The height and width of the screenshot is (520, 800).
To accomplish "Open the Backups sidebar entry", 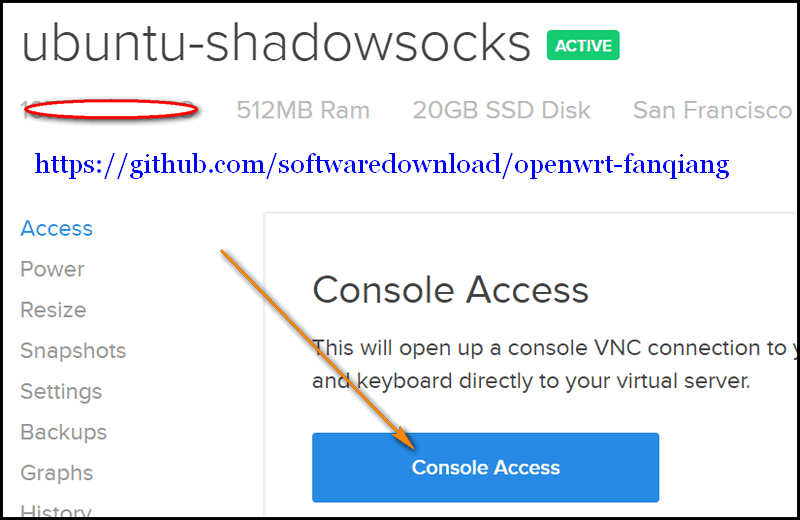I will click(x=63, y=432).
